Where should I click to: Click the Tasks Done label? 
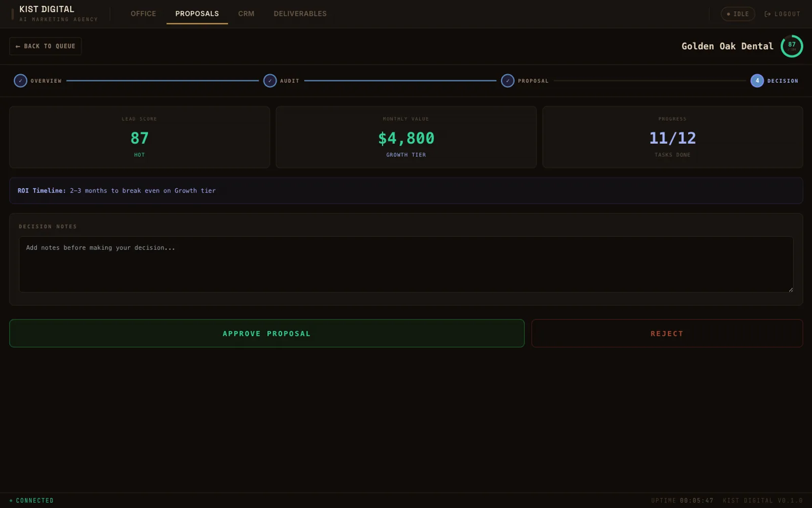[x=672, y=155]
